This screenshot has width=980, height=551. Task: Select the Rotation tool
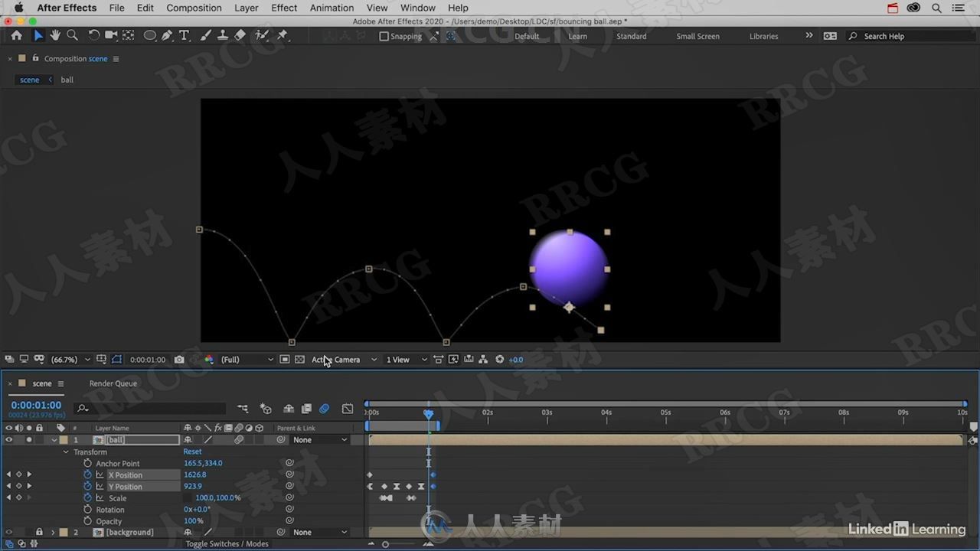93,35
